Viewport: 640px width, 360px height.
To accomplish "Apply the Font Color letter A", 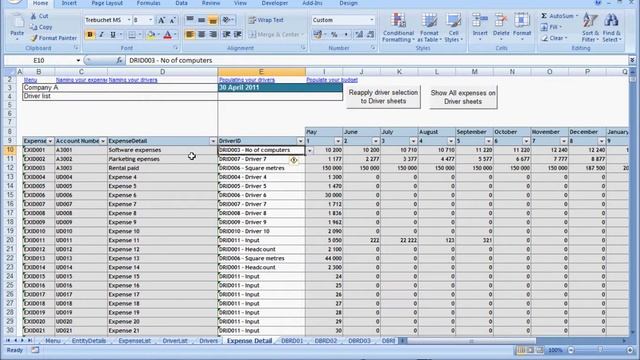I will tap(167, 35).
